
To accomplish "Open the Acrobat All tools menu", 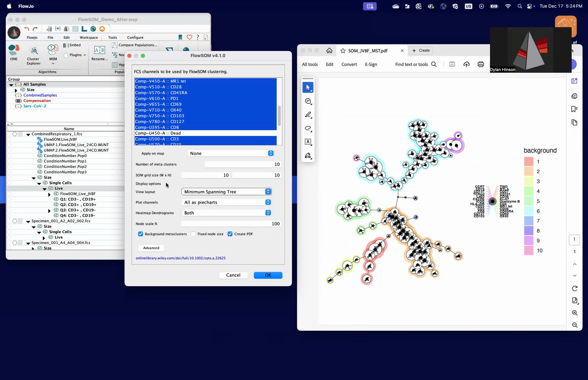I will pyautogui.click(x=310, y=64).
